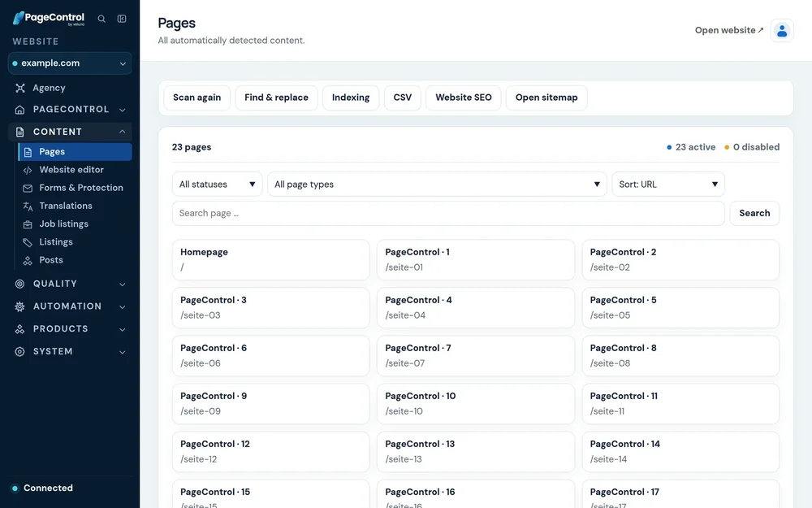
Task: Open the Sort: URL dropdown
Action: pos(668,184)
